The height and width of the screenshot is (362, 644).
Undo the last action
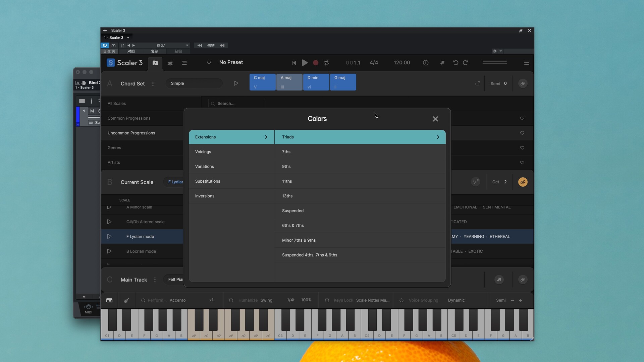[455, 63]
